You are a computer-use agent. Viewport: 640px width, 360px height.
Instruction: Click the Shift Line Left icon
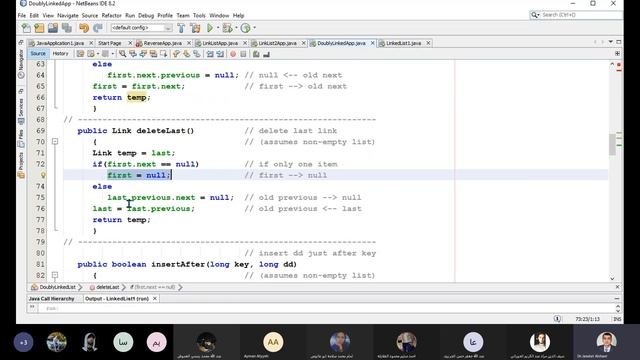pos(210,54)
